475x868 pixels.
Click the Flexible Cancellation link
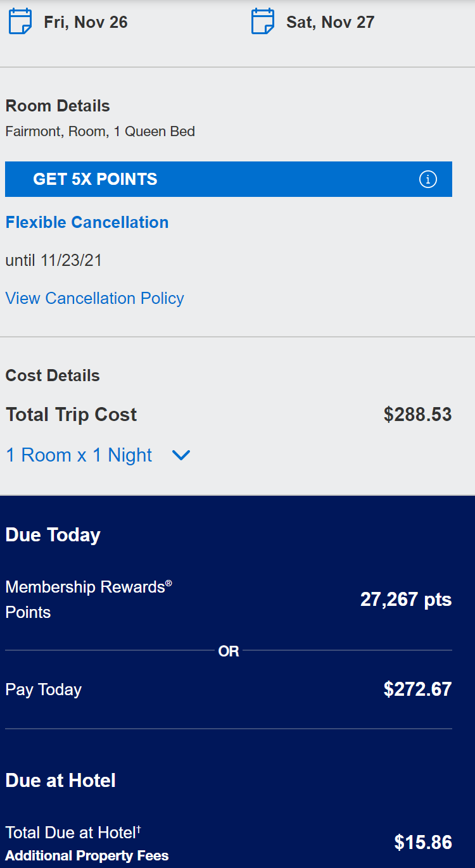click(x=87, y=222)
